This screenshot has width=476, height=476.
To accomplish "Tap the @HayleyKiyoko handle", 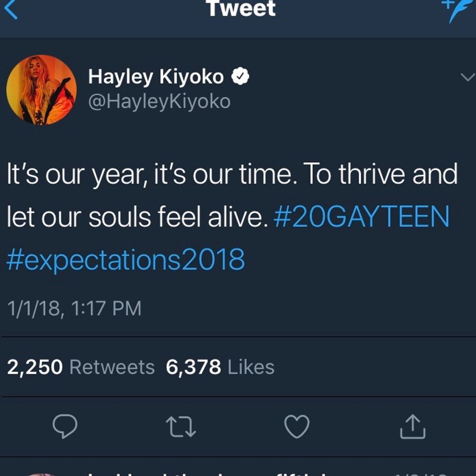I will (x=159, y=102).
